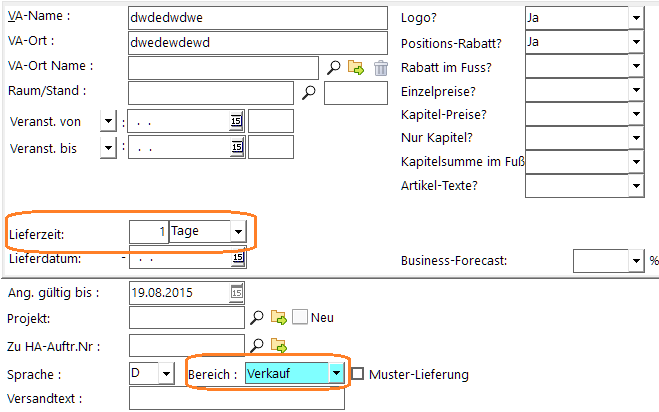Tick the Neu checkbox beside Projekt
Viewport: 659px width, 412px height.
pyautogui.click(x=300, y=318)
